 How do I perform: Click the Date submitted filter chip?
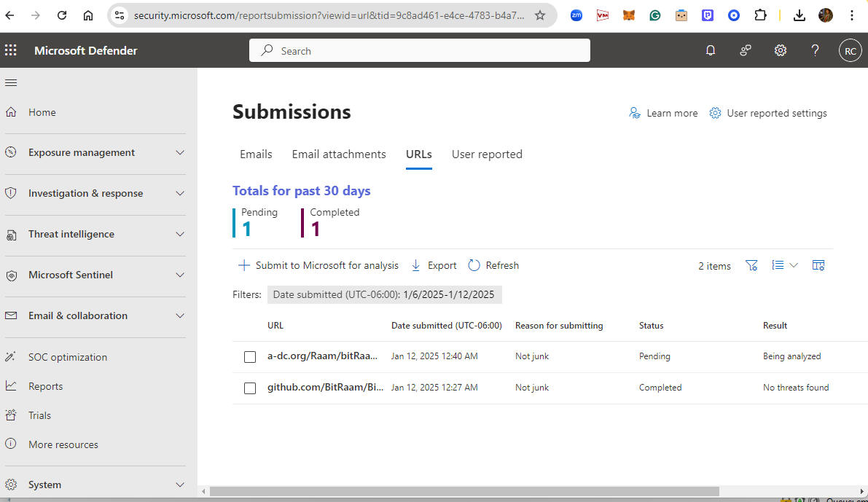(384, 294)
